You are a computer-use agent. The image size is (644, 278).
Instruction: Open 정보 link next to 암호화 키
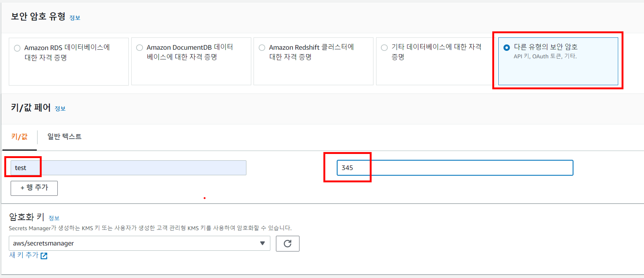[x=54, y=218]
